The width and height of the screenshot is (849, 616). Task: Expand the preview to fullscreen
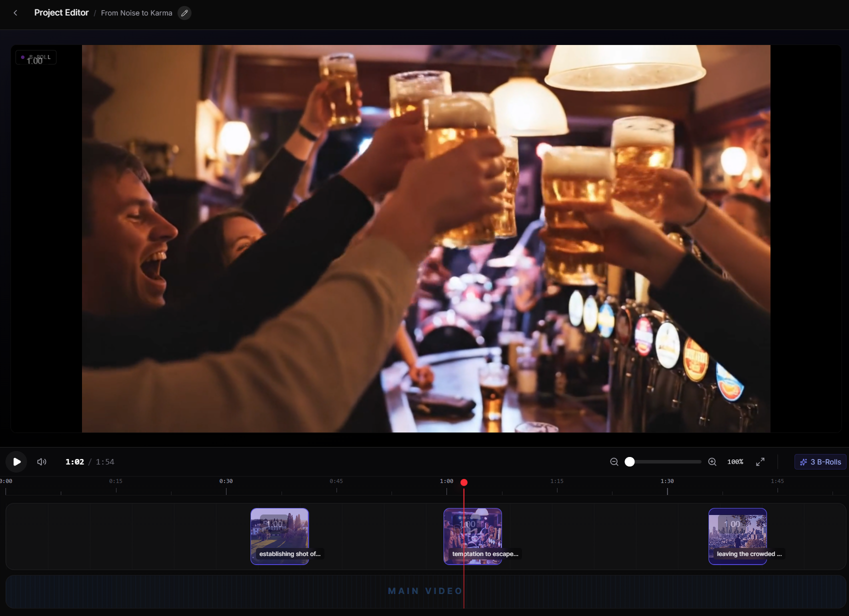pyautogui.click(x=760, y=461)
